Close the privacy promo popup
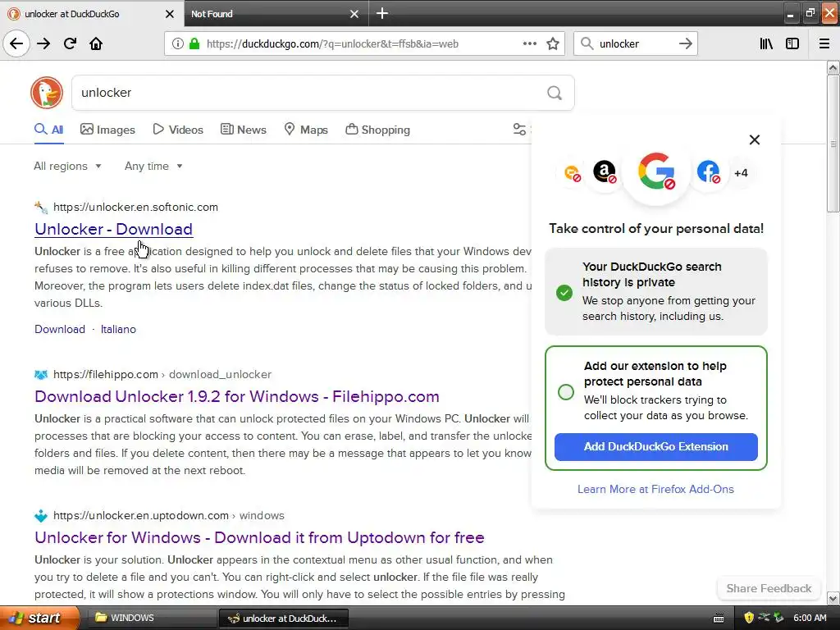840x630 pixels. tap(755, 139)
